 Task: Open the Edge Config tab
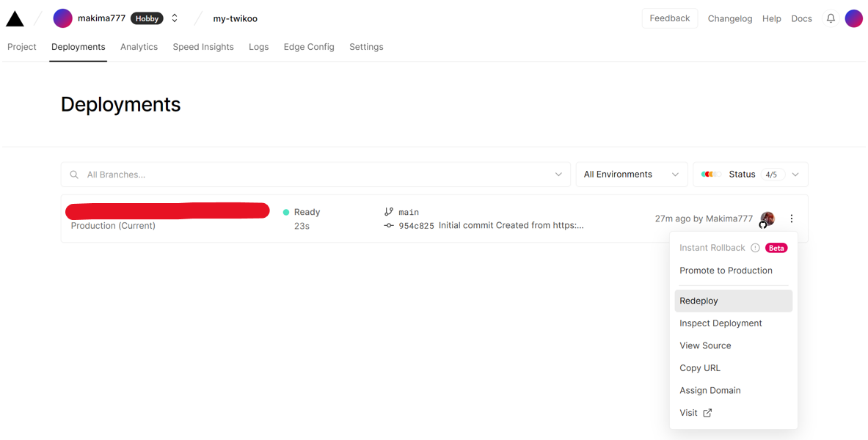[309, 47]
